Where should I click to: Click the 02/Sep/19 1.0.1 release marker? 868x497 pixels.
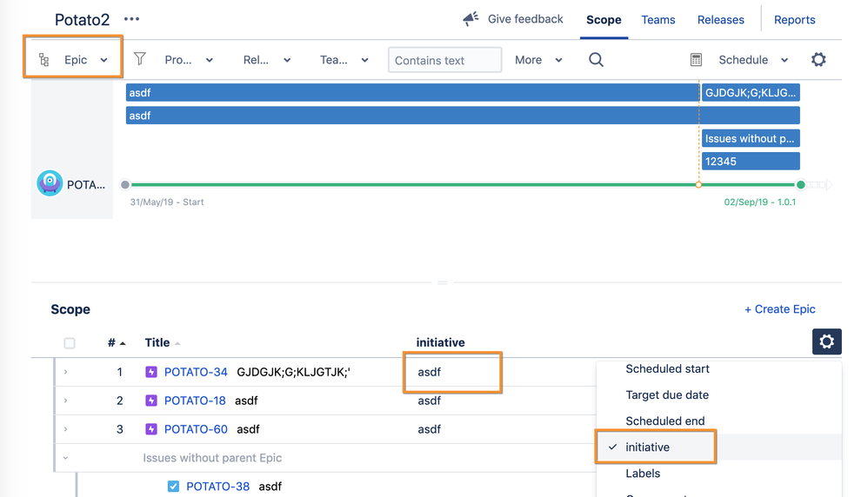[x=800, y=185]
